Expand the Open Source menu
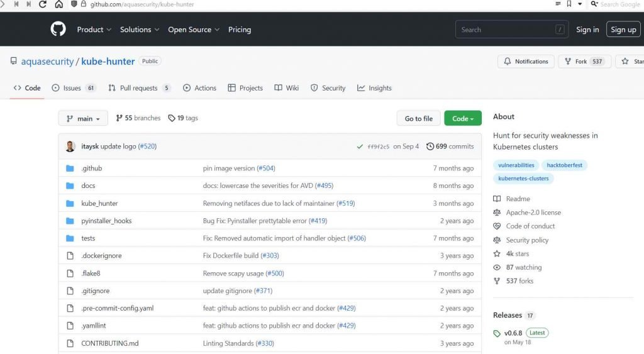This screenshot has width=644, height=354. pos(194,30)
